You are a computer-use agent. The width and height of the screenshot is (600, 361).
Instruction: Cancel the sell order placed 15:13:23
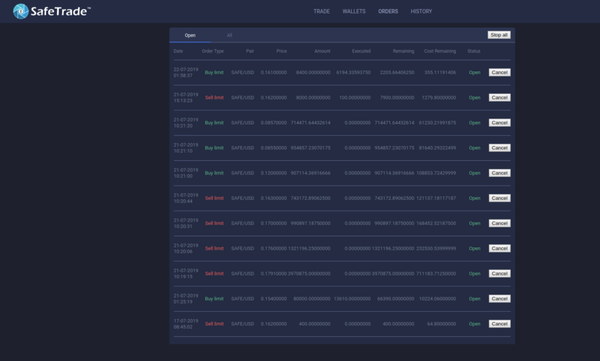tap(499, 98)
